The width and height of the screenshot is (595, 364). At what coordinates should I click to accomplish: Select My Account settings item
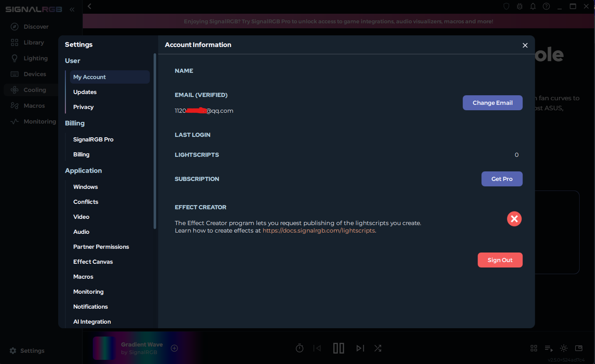click(x=109, y=77)
